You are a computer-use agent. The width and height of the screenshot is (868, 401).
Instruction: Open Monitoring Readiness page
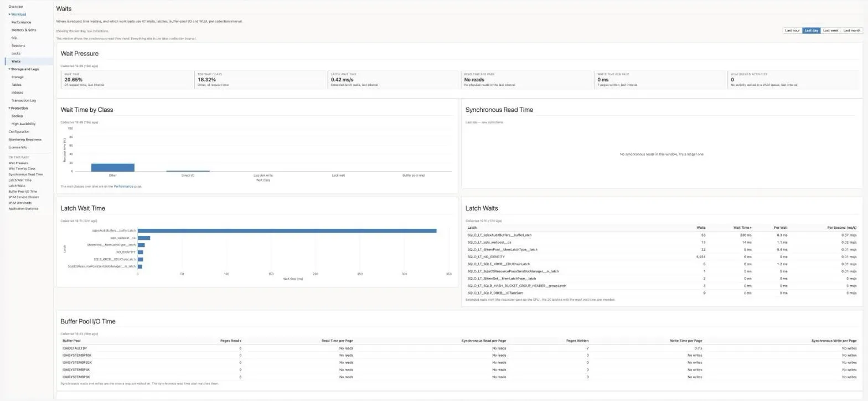[25, 140]
